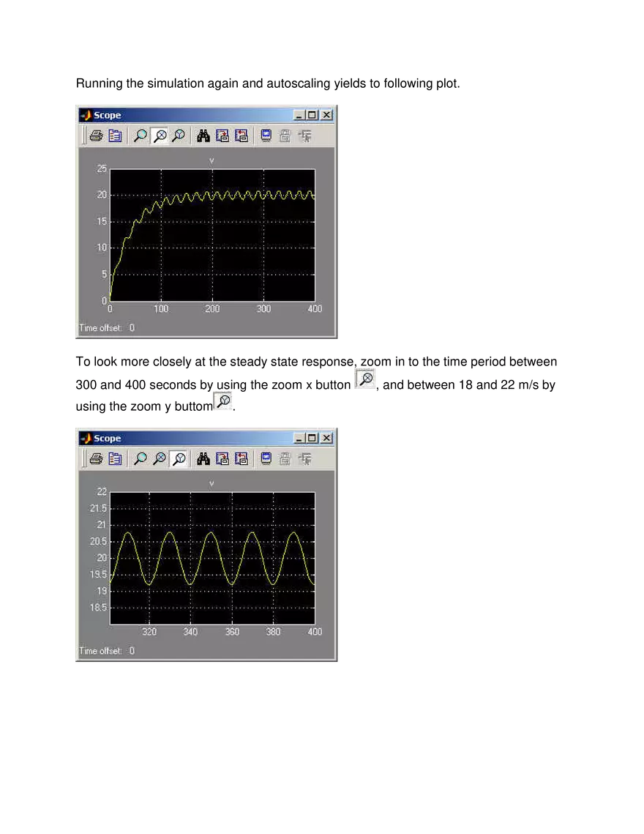This screenshot has height=834, width=644.
Task: Select Zoom magnifier in upper Scope toolbar
Action: [x=141, y=136]
